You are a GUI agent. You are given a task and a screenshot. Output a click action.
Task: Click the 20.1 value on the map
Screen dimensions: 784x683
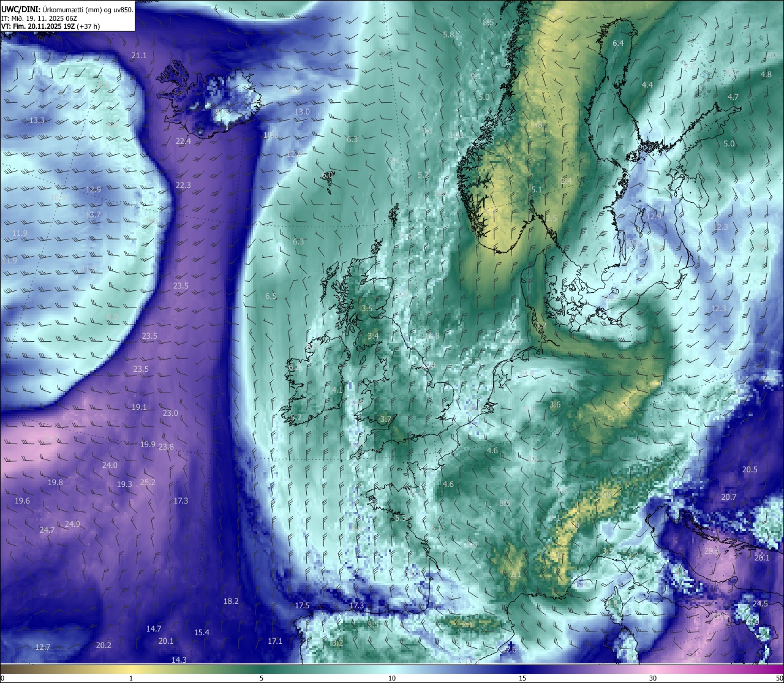166,641
